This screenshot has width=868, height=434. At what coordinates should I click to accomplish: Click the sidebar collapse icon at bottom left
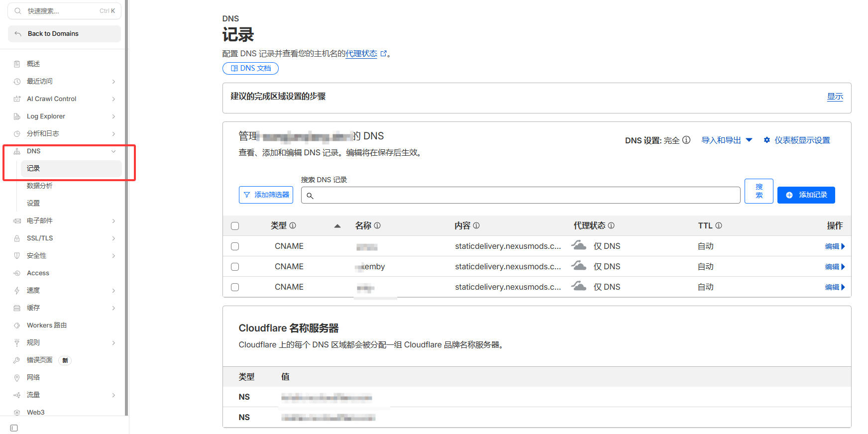14,428
